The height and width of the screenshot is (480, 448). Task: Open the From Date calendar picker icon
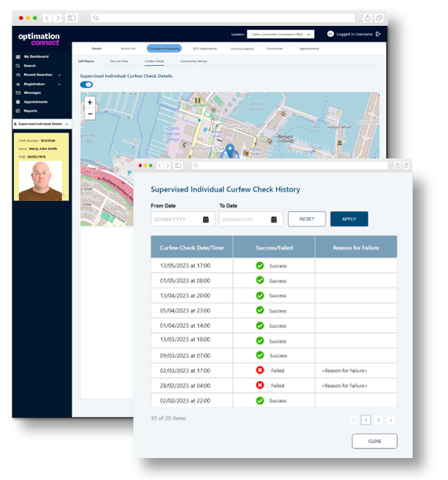tap(206, 220)
